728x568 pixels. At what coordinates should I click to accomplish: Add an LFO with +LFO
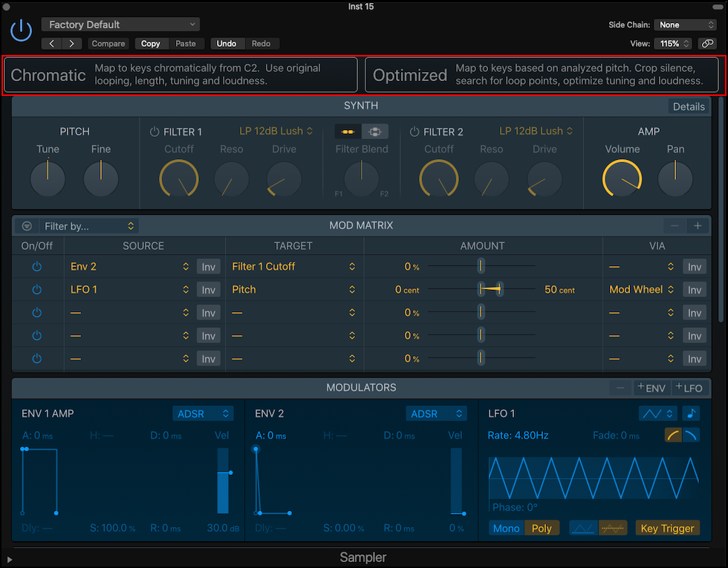tap(689, 387)
